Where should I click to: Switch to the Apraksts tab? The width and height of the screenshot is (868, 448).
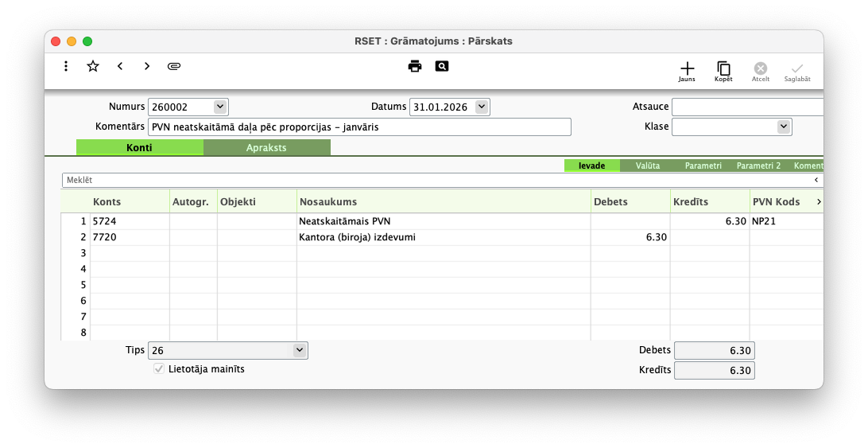pyautogui.click(x=266, y=148)
